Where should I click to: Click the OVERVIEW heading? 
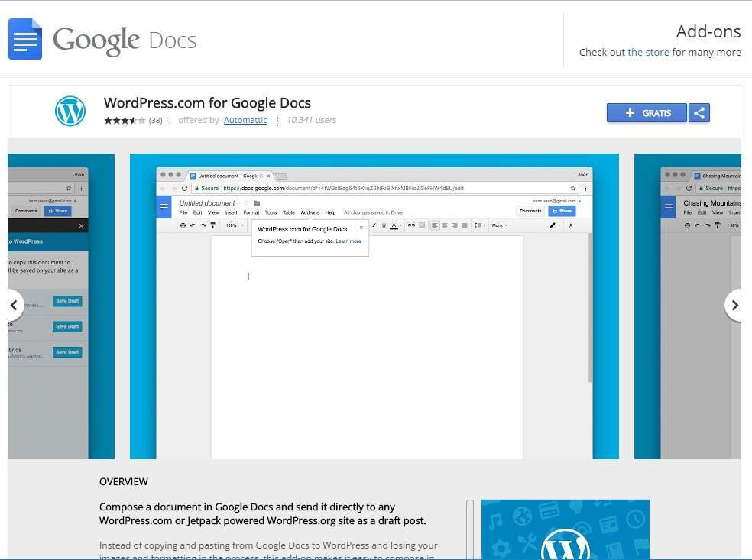point(124,482)
